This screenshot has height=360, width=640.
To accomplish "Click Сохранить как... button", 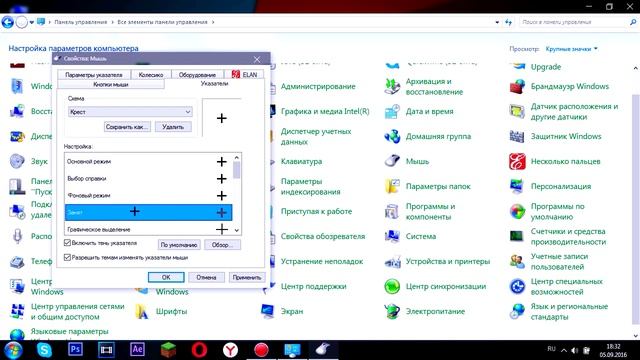I will [x=127, y=127].
